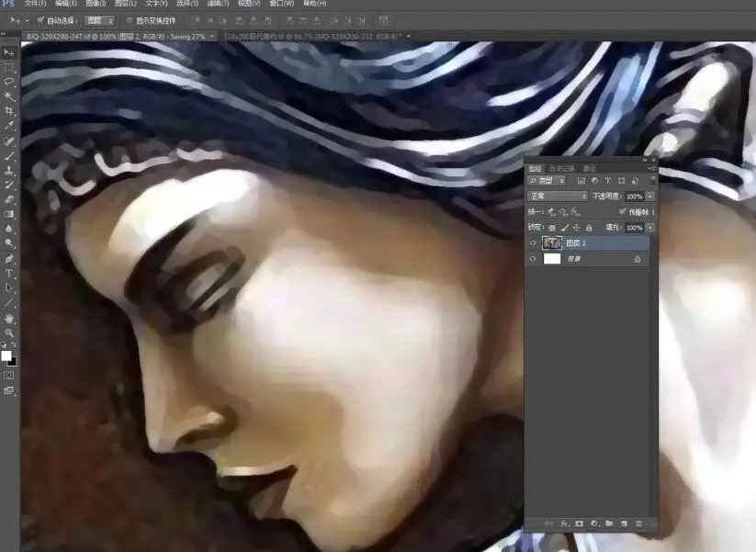The width and height of the screenshot is (756, 552).
Task: Toggle the 传播帧 1 checkbox
Action: (623, 211)
